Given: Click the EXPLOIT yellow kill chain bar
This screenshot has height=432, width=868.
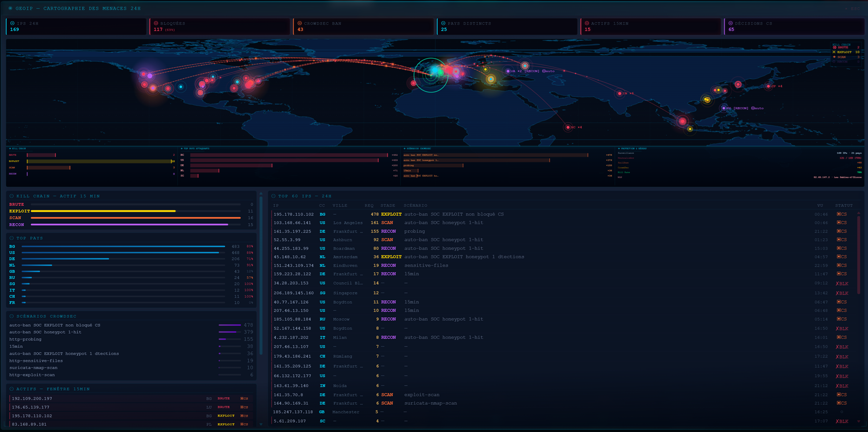Looking at the screenshot, I should [103, 211].
